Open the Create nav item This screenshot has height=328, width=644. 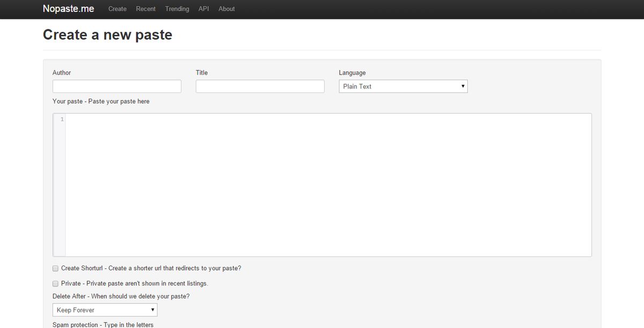(x=118, y=9)
